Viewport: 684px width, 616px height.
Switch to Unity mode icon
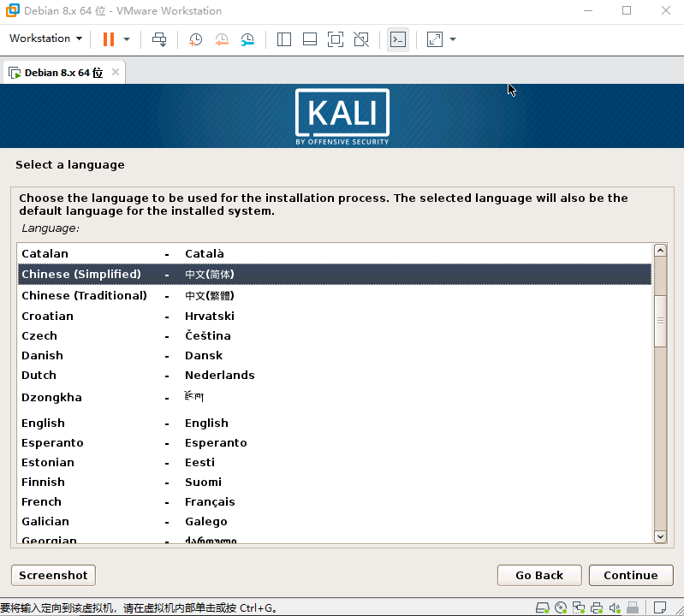pyautogui.click(x=361, y=39)
